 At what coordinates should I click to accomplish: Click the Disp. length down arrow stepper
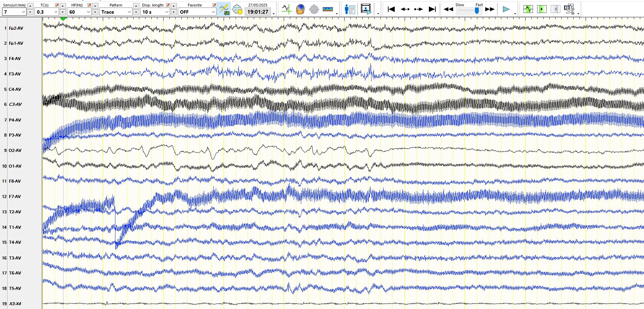[x=173, y=12]
